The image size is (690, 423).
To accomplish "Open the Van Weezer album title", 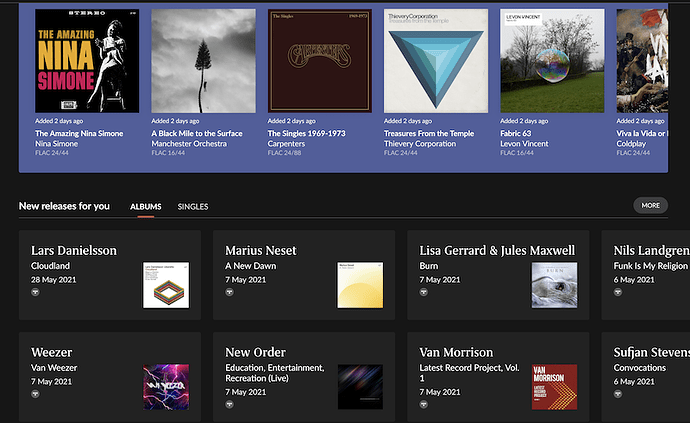I will tap(54, 368).
